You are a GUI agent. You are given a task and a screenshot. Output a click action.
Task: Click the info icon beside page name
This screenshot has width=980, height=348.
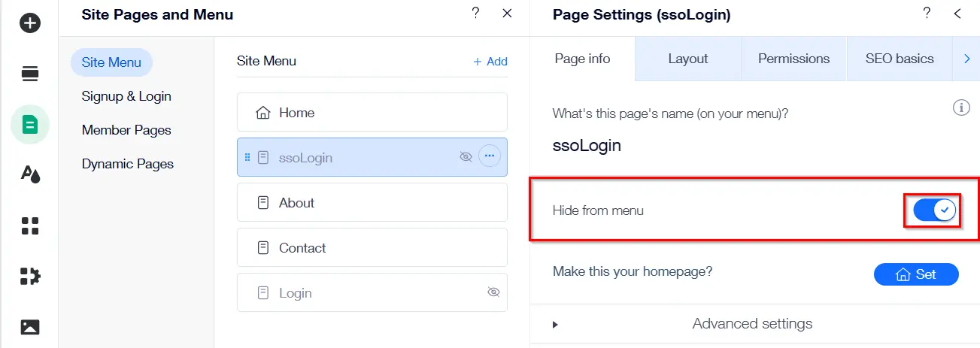tap(961, 108)
